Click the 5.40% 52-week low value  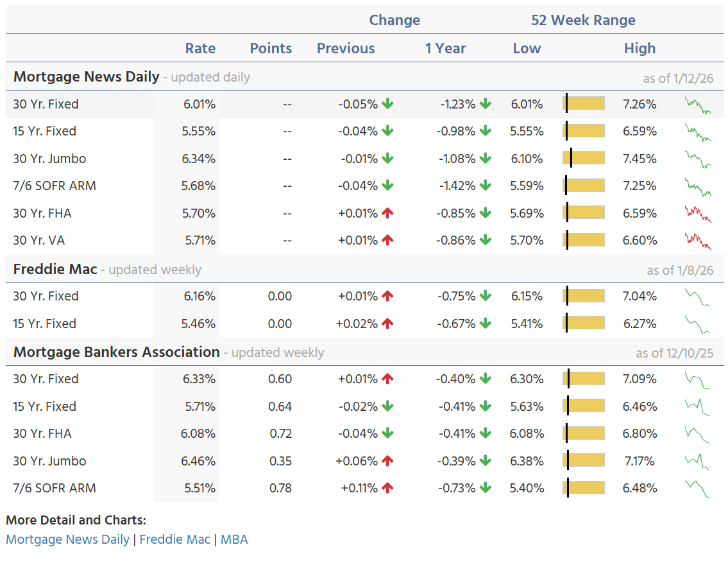click(527, 489)
